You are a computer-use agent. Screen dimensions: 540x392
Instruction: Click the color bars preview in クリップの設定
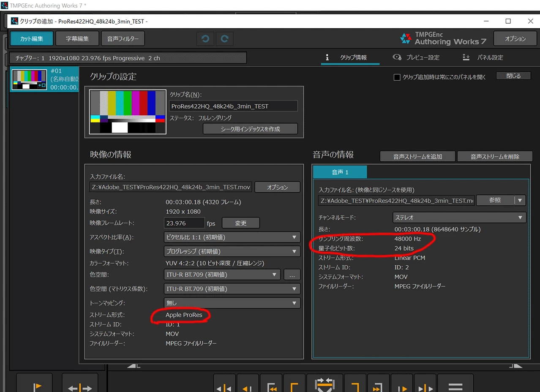click(128, 112)
